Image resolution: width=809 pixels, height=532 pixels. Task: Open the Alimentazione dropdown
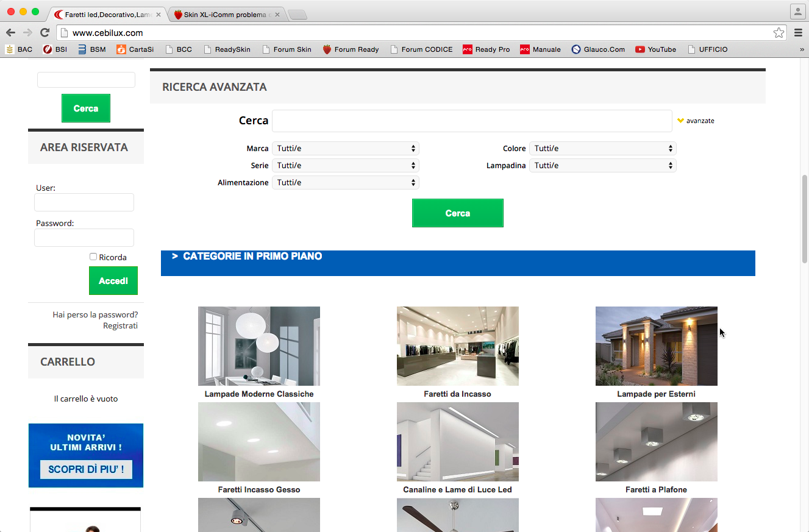(x=346, y=183)
